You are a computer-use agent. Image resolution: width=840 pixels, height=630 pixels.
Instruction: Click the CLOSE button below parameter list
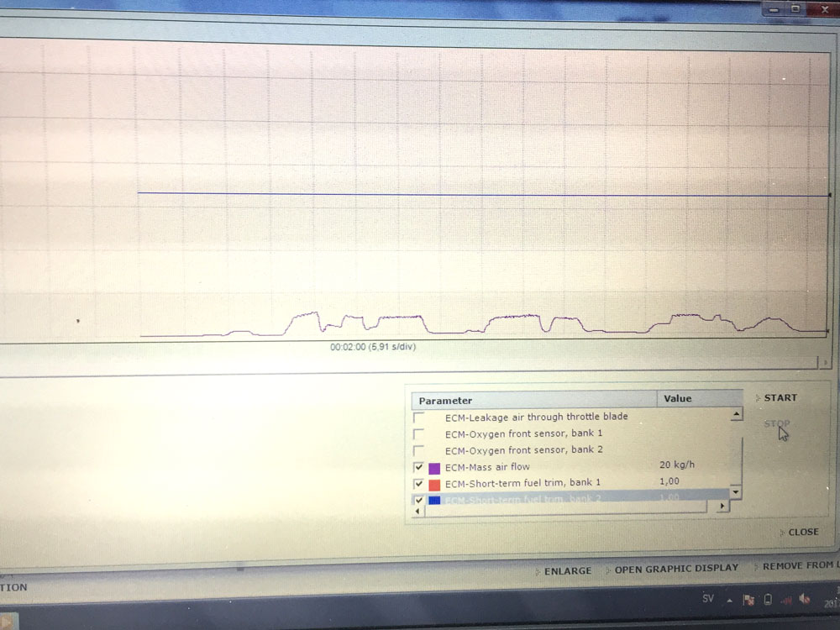coord(802,532)
